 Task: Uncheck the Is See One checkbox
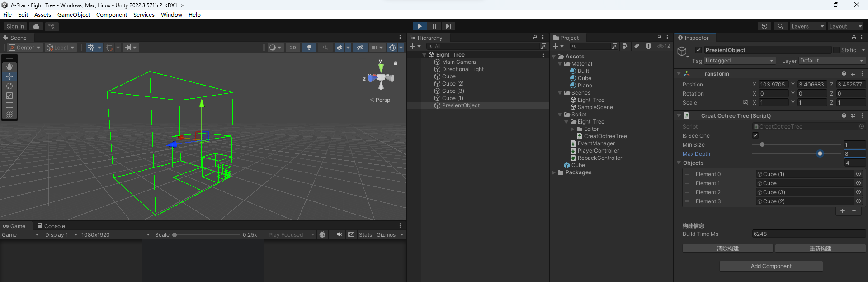click(755, 135)
